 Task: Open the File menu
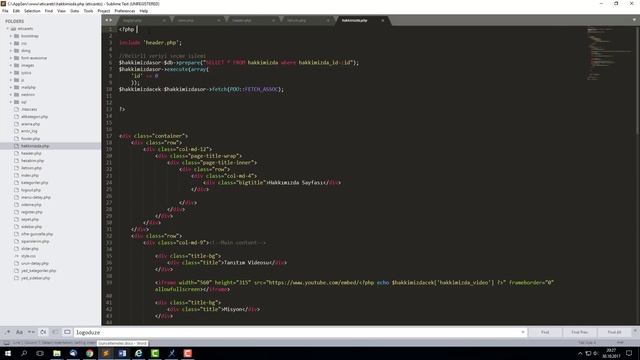tap(5, 11)
